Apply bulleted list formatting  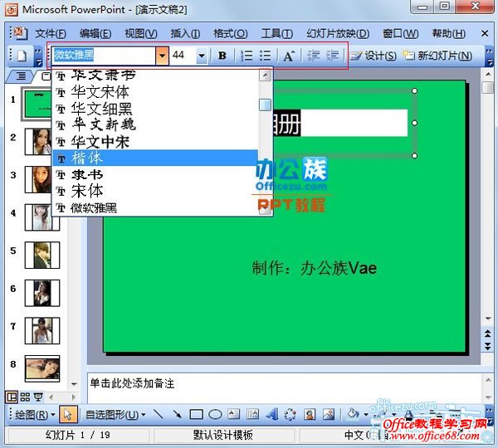click(266, 56)
